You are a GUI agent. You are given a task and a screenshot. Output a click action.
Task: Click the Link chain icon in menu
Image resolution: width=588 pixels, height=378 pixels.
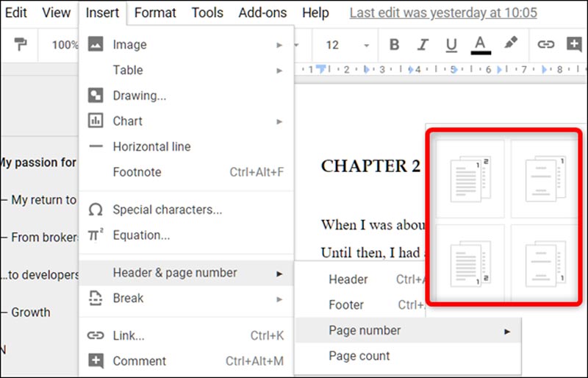(x=96, y=335)
